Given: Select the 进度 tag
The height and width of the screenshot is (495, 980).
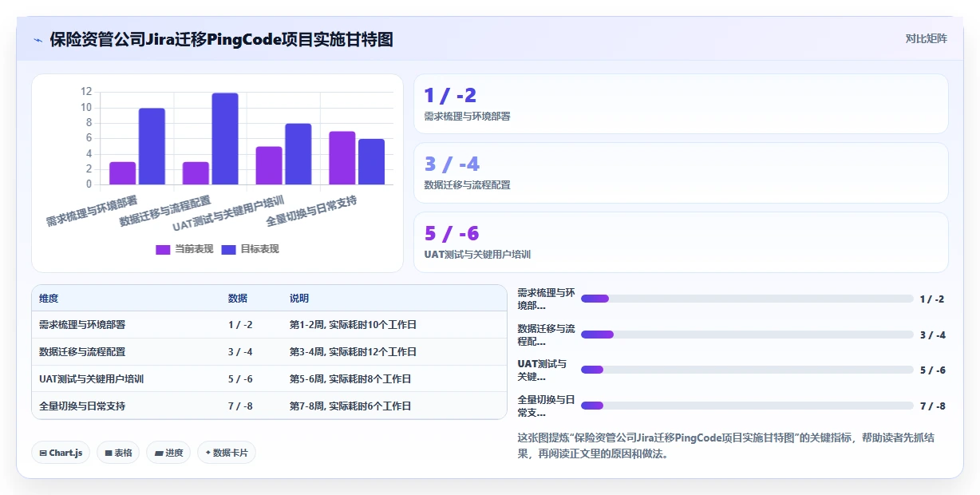Looking at the screenshot, I should [168, 453].
